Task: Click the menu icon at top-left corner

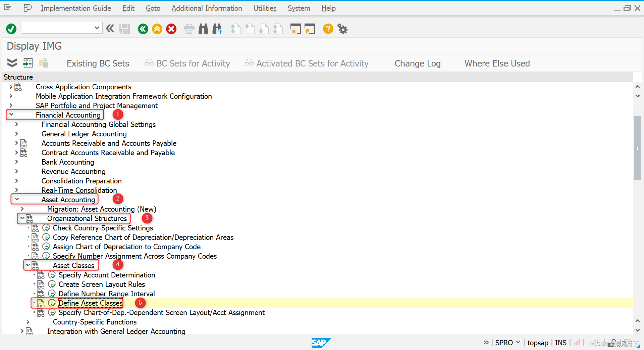Action: point(7,7)
